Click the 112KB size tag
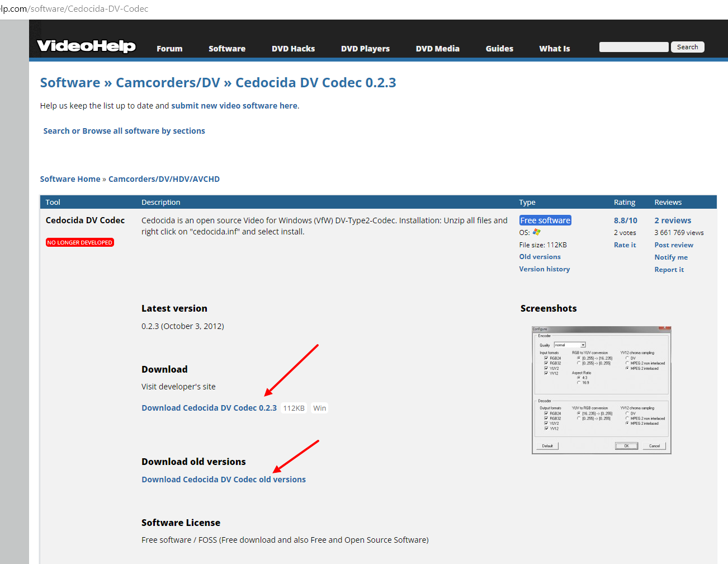This screenshot has height=564, width=728. 294,408
